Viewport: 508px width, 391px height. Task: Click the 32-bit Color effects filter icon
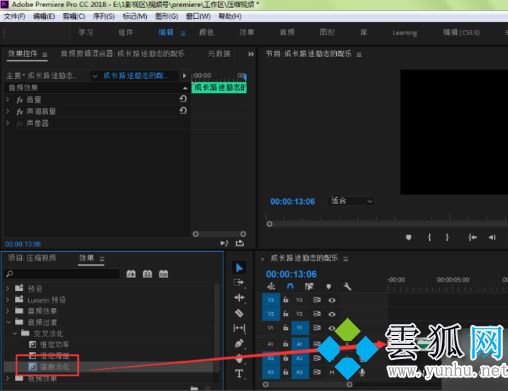(147, 274)
